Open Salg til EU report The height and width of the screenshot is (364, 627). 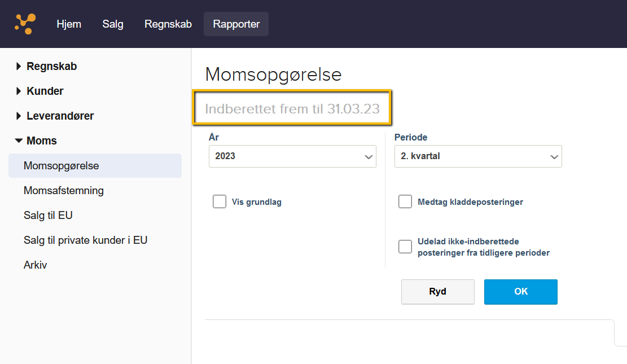[47, 215]
